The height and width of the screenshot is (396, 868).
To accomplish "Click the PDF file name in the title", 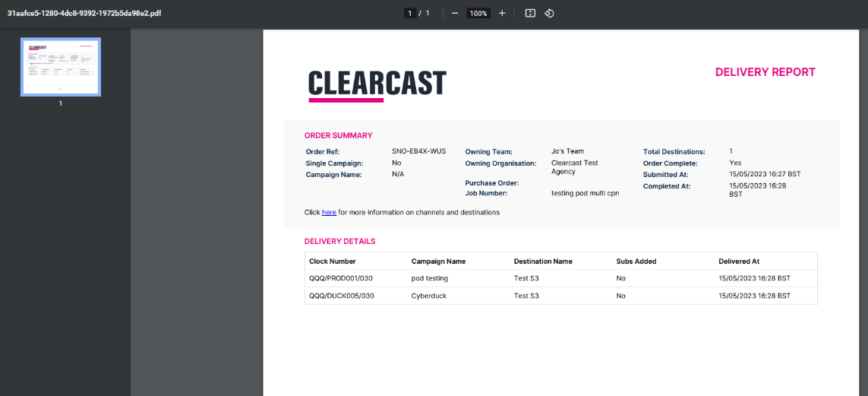I will click(x=85, y=12).
